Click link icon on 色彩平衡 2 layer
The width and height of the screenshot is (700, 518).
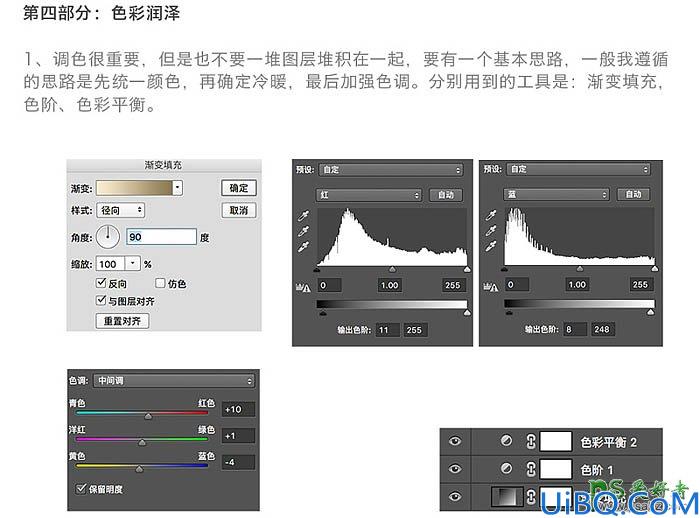531,442
